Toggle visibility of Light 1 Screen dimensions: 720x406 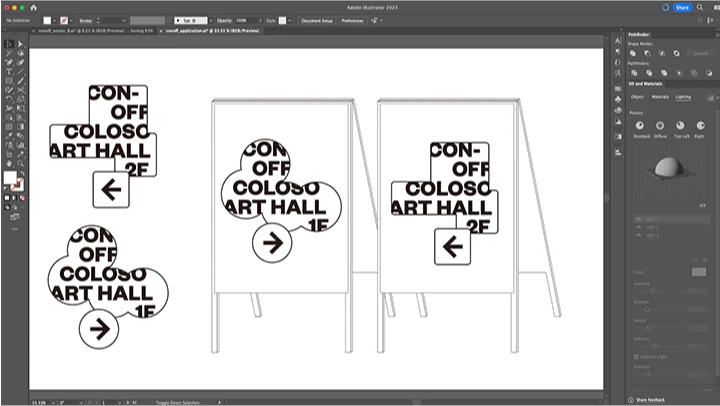tap(638, 218)
